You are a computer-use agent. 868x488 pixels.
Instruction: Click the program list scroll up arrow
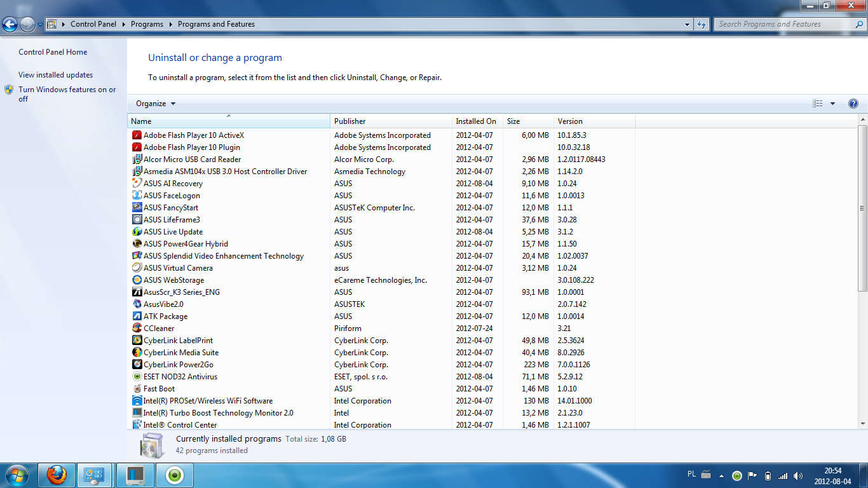(x=862, y=120)
